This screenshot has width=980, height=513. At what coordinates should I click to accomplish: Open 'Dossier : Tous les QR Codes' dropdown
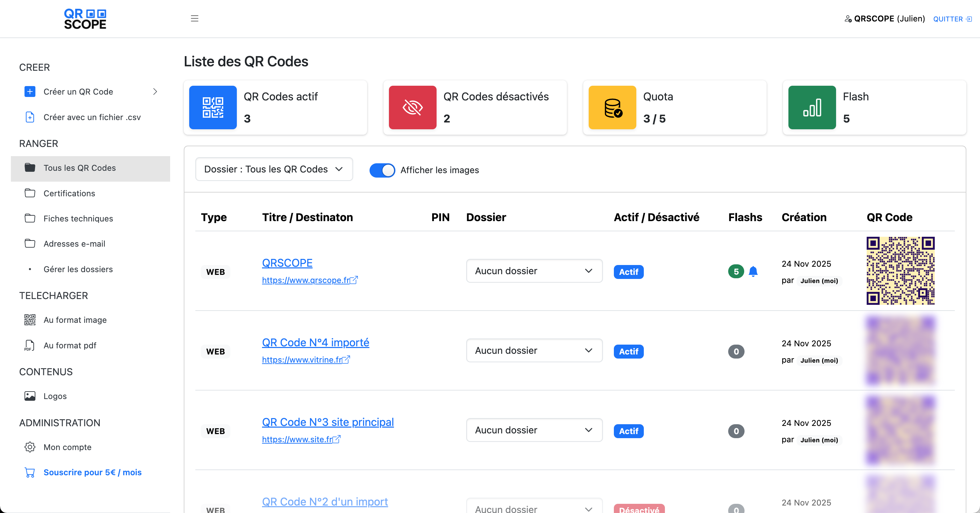pyautogui.click(x=274, y=169)
